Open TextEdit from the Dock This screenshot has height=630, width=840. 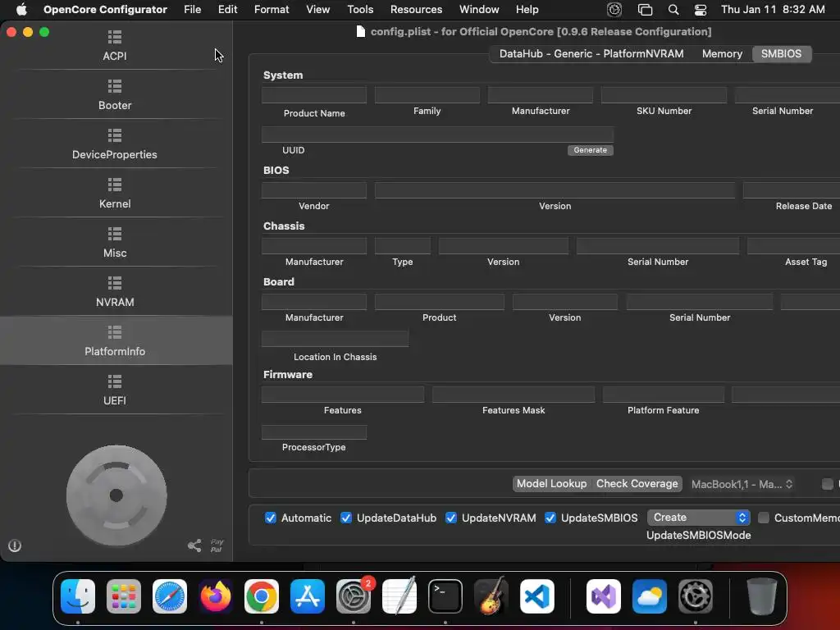click(x=399, y=596)
